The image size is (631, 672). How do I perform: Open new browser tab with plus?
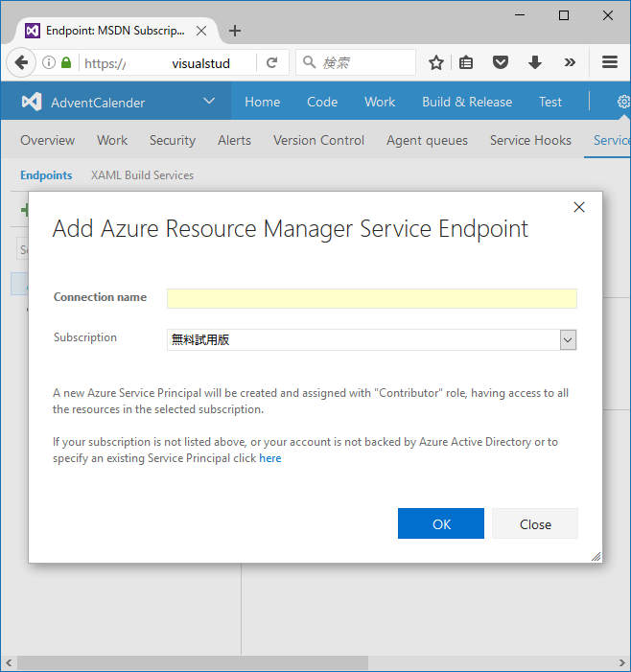pyautogui.click(x=235, y=31)
